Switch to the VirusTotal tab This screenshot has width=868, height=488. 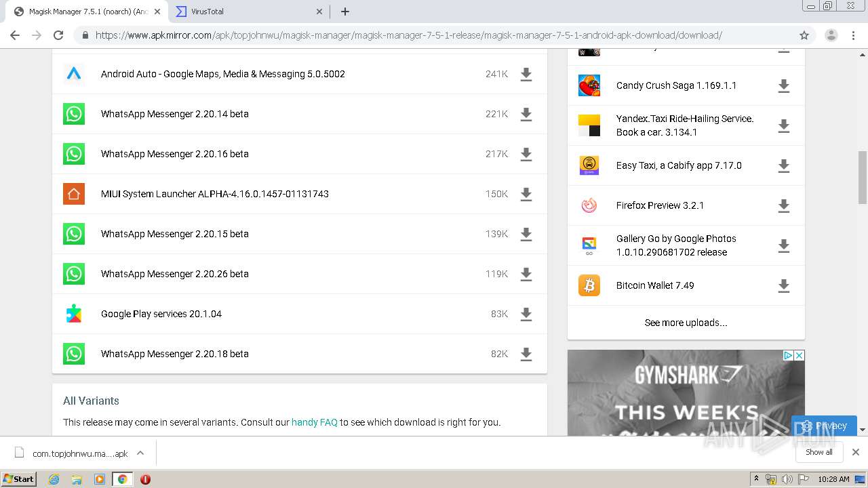pos(244,12)
